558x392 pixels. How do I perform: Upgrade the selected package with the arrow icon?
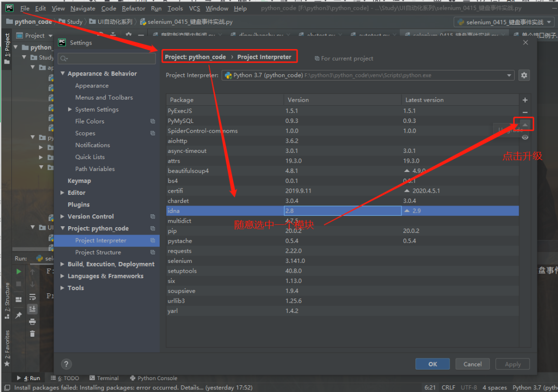point(525,124)
